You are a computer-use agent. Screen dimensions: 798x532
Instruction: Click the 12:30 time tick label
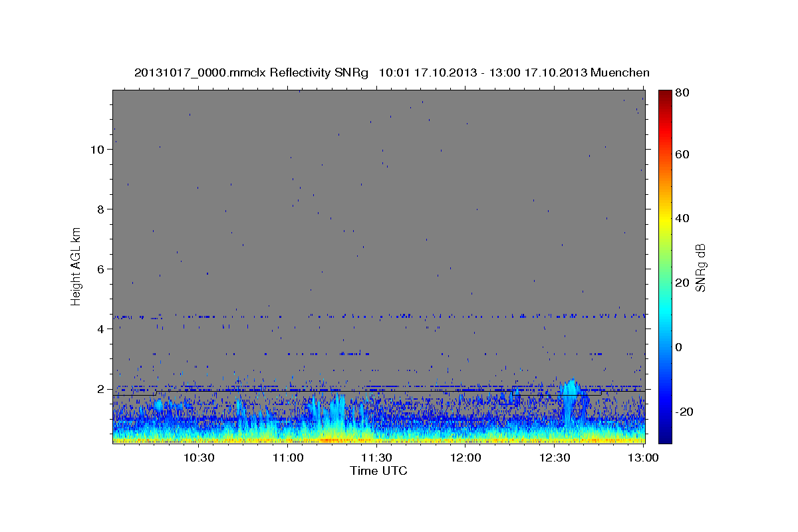point(555,458)
